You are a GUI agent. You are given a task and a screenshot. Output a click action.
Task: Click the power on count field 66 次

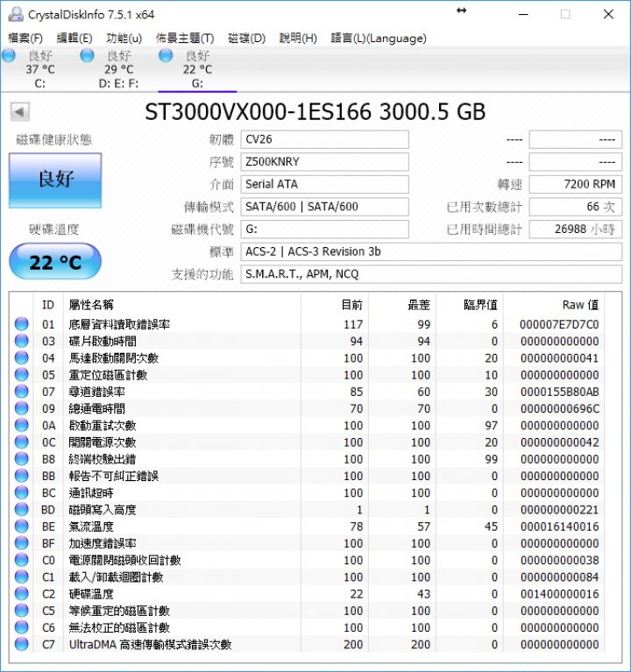click(576, 207)
